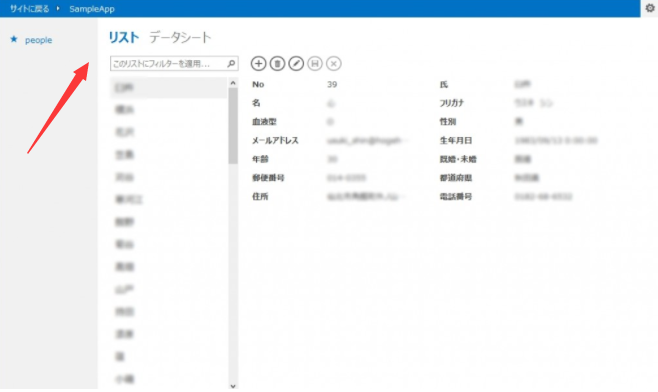
Task: Open the settings gear icon
Action: (650, 8)
